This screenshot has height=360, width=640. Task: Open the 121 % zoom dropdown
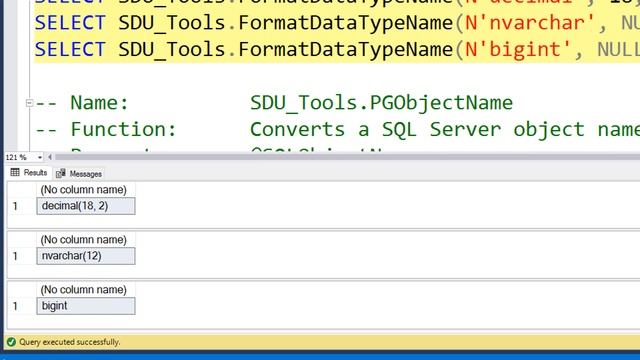tap(40, 157)
